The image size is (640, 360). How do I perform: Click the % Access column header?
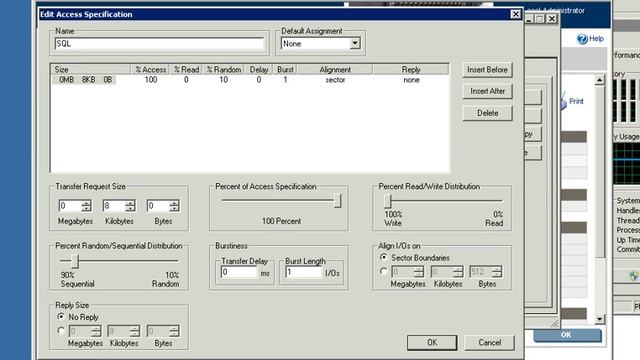[151, 70]
